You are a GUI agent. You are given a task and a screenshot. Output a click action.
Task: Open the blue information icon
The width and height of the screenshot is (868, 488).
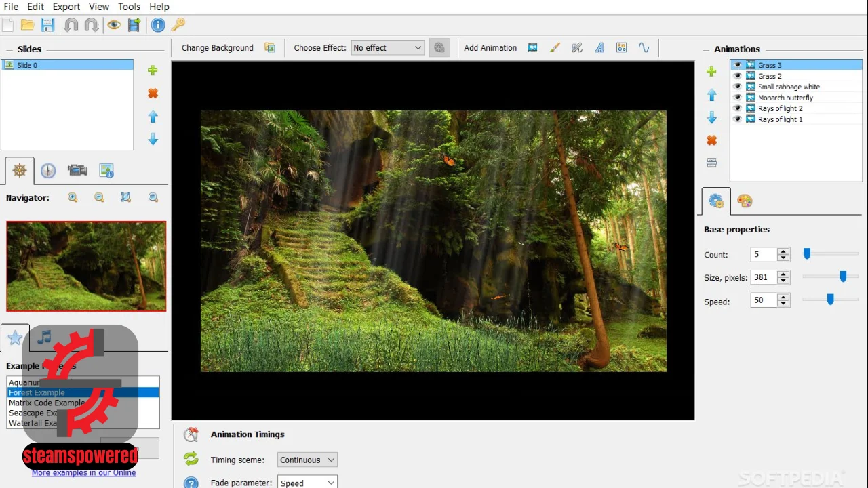tap(158, 25)
